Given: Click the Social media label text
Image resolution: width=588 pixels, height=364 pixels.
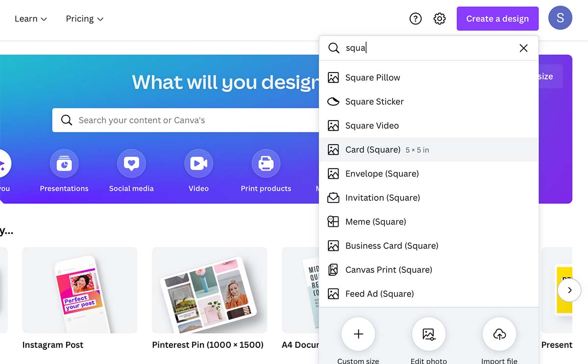Looking at the screenshot, I should tap(131, 189).
